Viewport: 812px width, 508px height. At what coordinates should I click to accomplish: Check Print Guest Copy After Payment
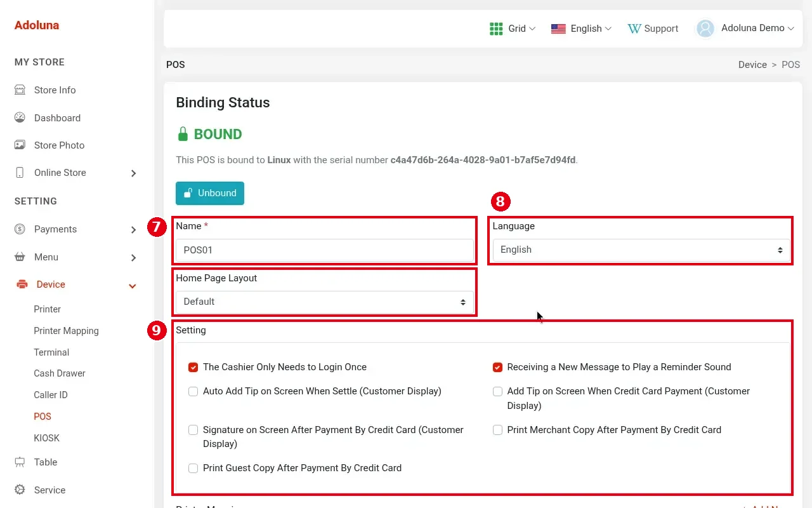point(193,468)
